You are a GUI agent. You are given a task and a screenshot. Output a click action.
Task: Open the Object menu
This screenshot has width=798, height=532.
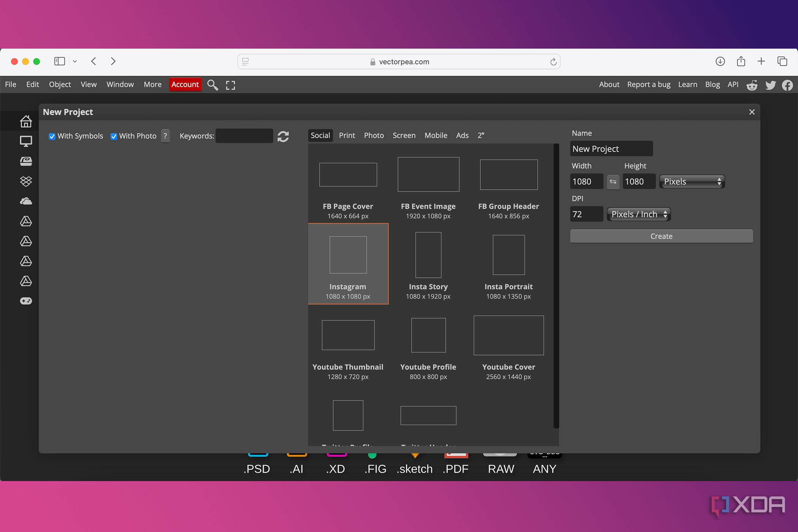pos(60,84)
